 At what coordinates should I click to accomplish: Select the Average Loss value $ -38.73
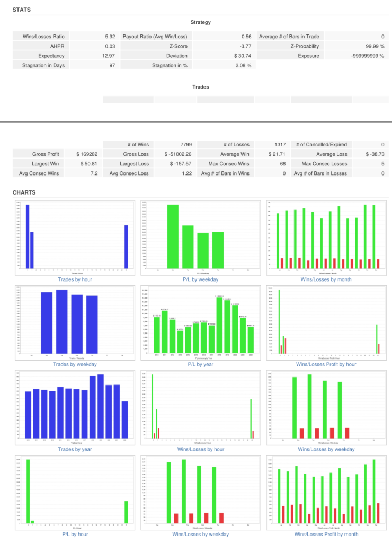click(x=375, y=154)
